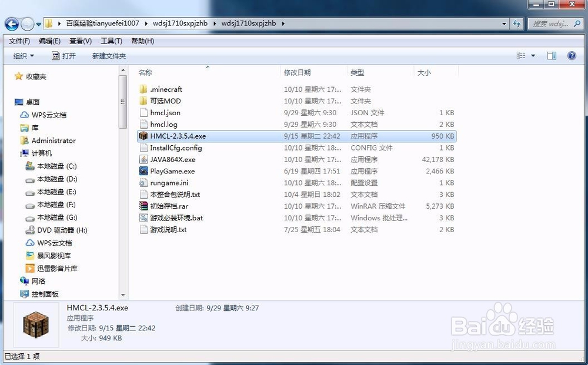Sort files by the 大小 column header
The height and width of the screenshot is (365, 588).
pyautogui.click(x=424, y=72)
